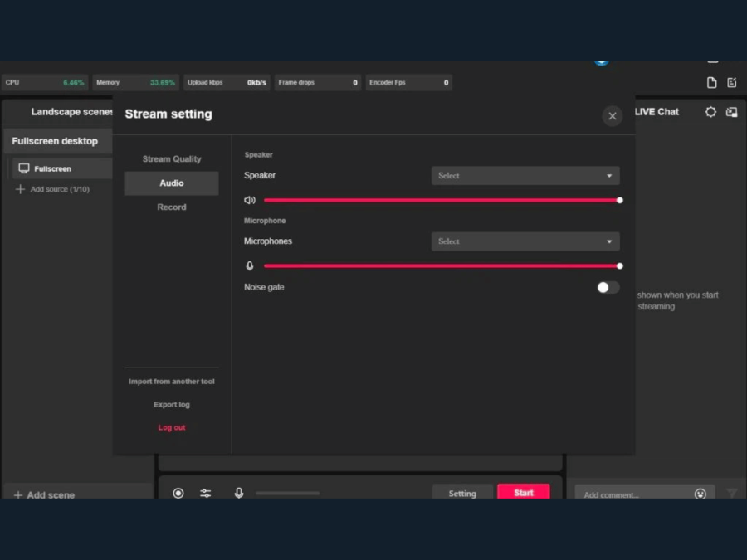Open the Stream Quality settings tab

172,159
